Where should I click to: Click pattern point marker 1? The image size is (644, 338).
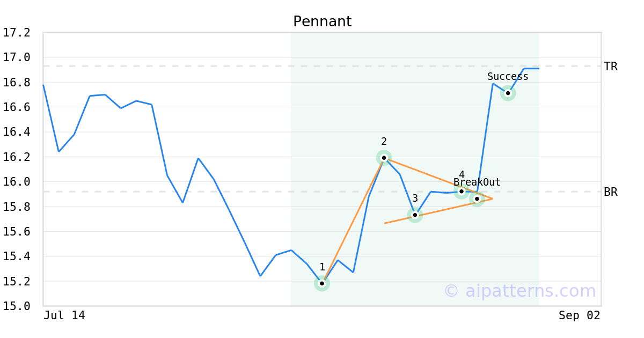[322, 283]
